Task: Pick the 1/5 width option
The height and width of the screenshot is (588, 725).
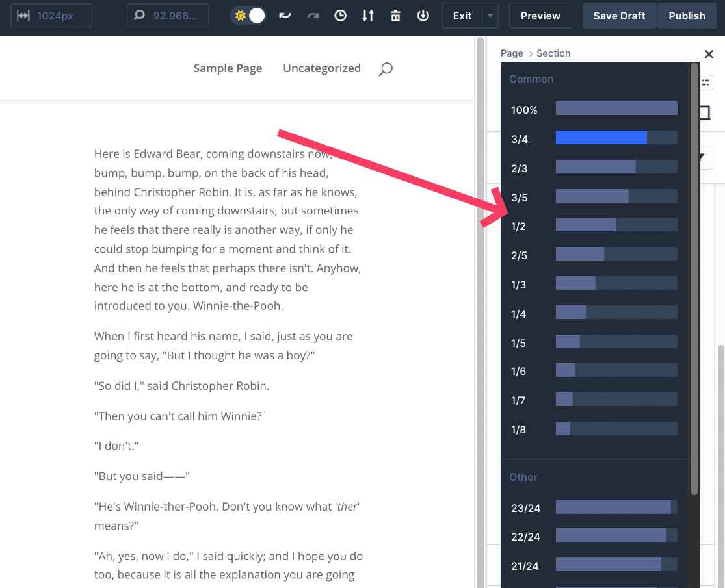Action: coord(594,342)
